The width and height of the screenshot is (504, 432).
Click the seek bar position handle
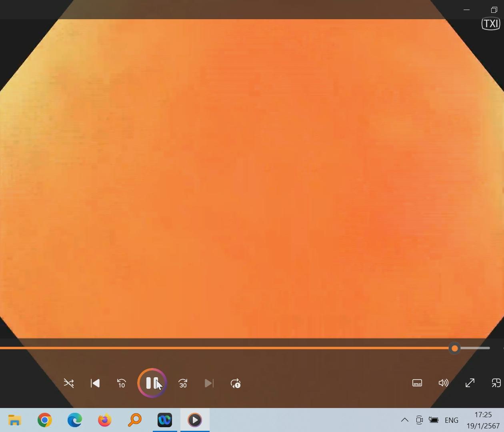(x=454, y=348)
